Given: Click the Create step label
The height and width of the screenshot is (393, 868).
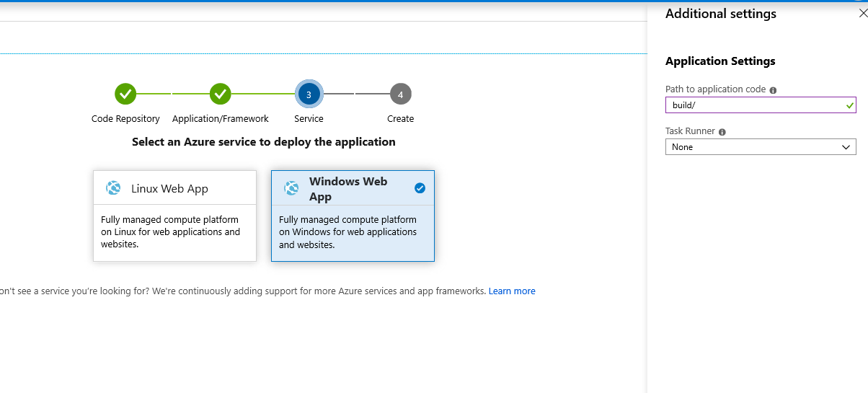Looking at the screenshot, I should 400,118.
